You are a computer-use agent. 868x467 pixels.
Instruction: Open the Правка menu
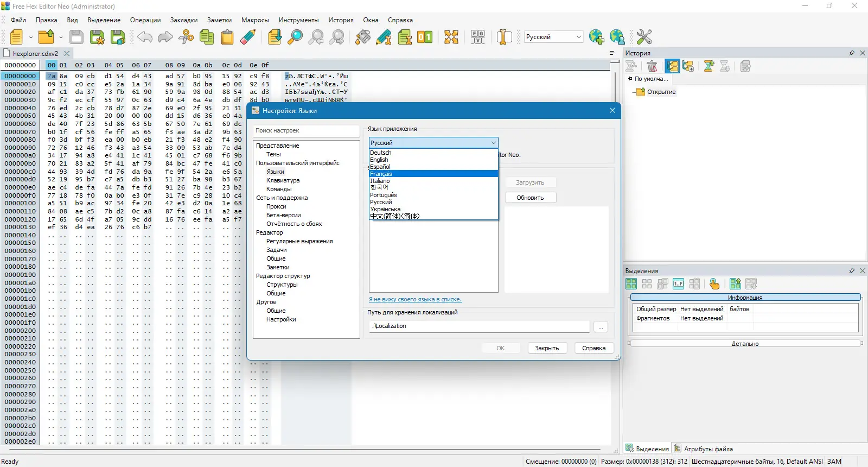click(x=47, y=20)
